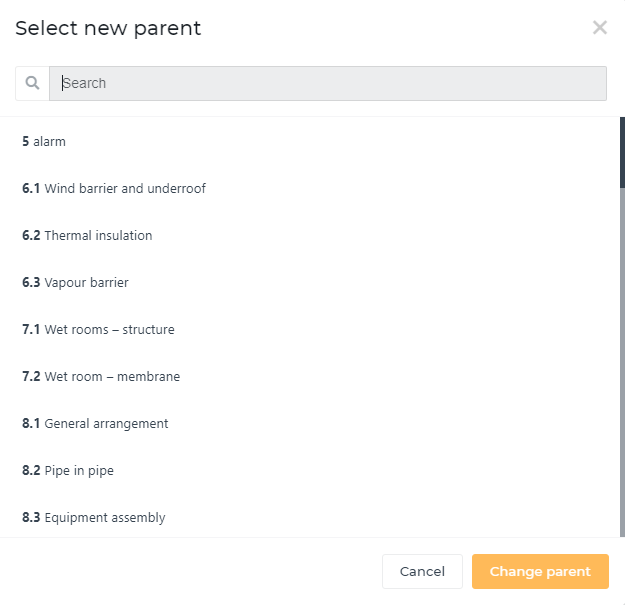
Task: Select 7.1 Wet rooms – structure
Action: pyautogui.click(x=309, y=329)
